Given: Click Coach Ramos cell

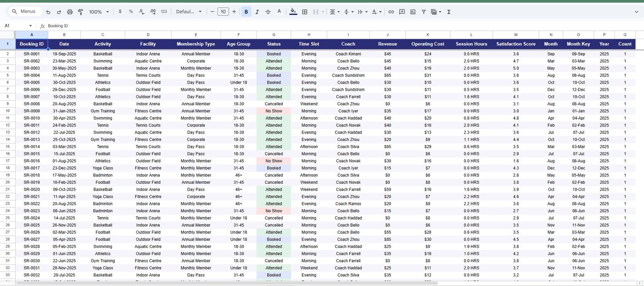Looking at the screenshot, I should [348, 204].
